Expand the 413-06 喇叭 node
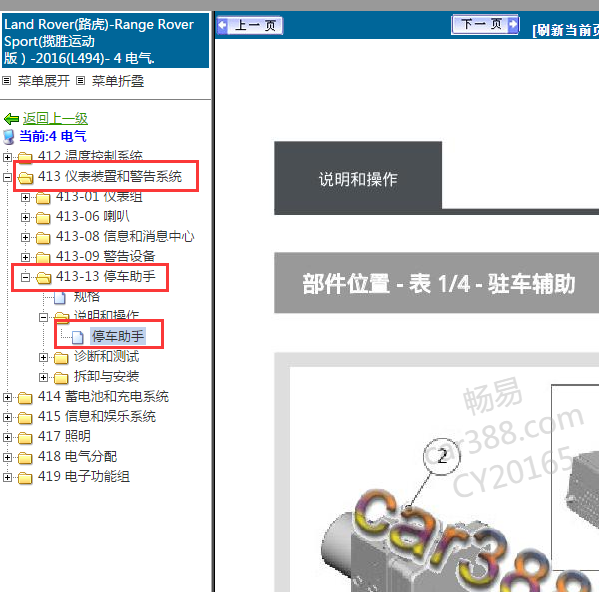The width and height of the screenshot is (599, 592). pyautogui.click(x=25, y=217)
